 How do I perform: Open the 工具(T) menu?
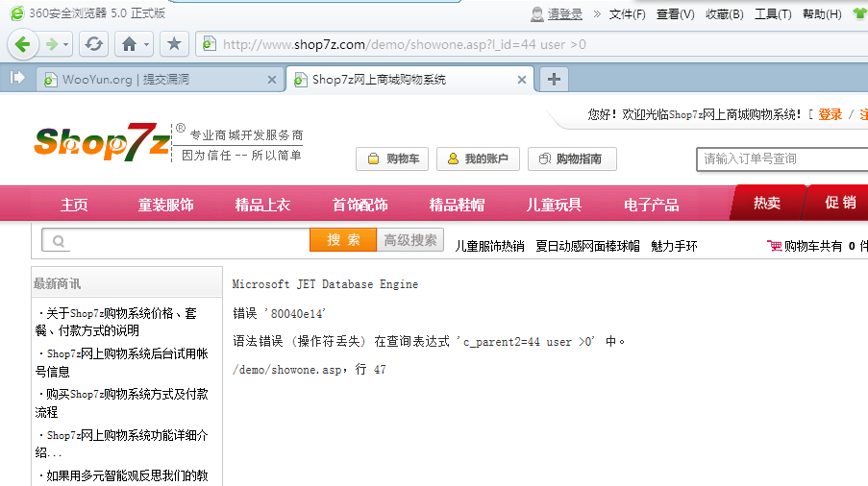tap(774, 14)
